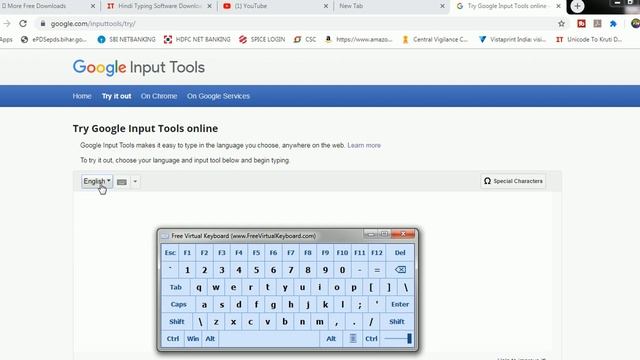Click the letter m key
Image resolution: width=640 pixels, height=360 pixels.
pyautogui.click(x=320, y=321)
